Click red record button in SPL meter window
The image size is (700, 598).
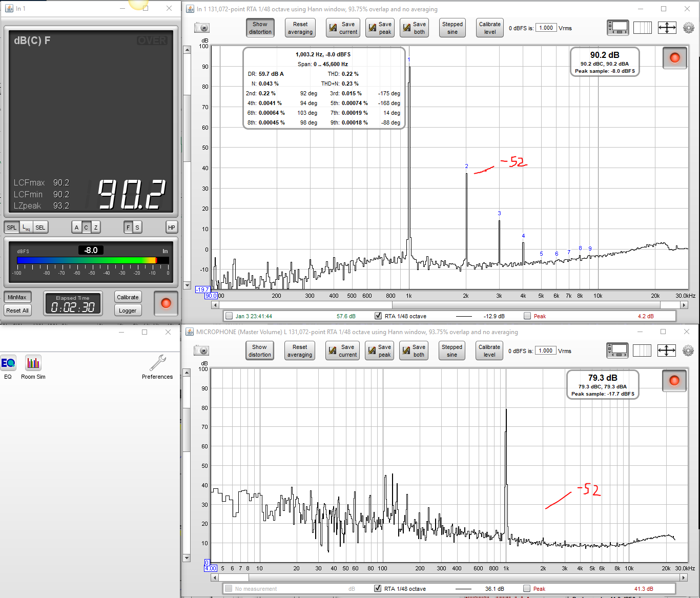click(x=166, y=303)
